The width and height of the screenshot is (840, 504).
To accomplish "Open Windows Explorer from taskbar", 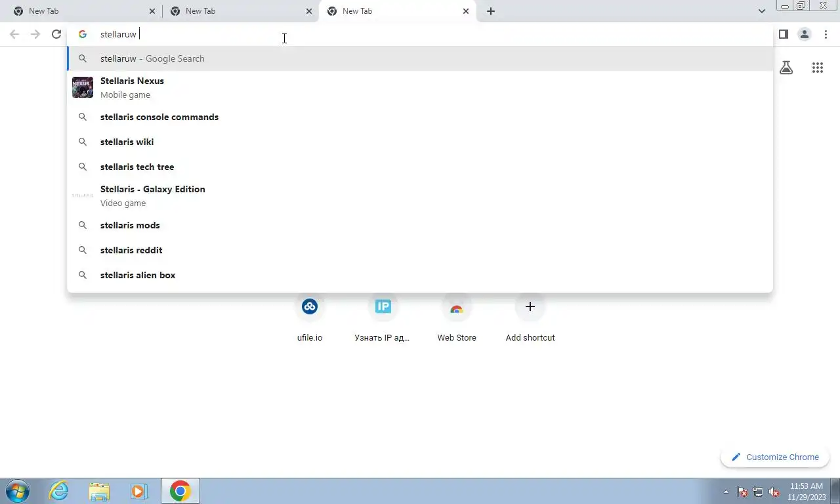I will (x=99, y=491).
